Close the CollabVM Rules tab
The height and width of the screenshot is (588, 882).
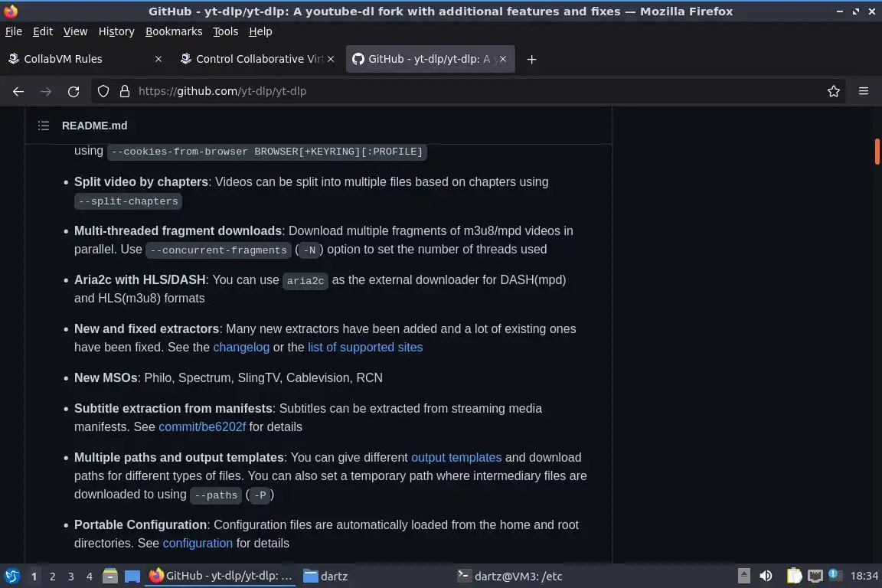[158, 59]
